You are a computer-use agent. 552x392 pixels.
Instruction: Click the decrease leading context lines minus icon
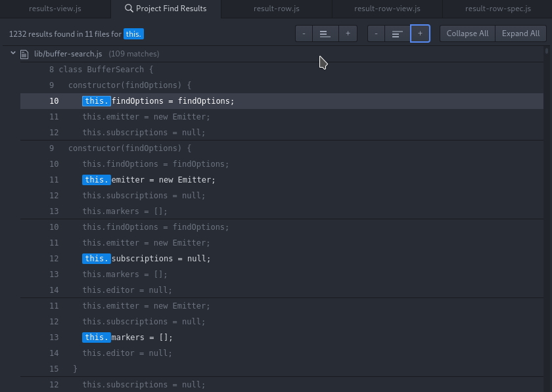304,33
